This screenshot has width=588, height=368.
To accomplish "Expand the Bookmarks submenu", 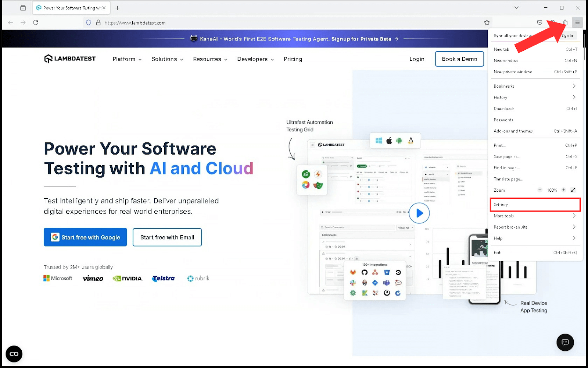I will [x=535, y=86].
